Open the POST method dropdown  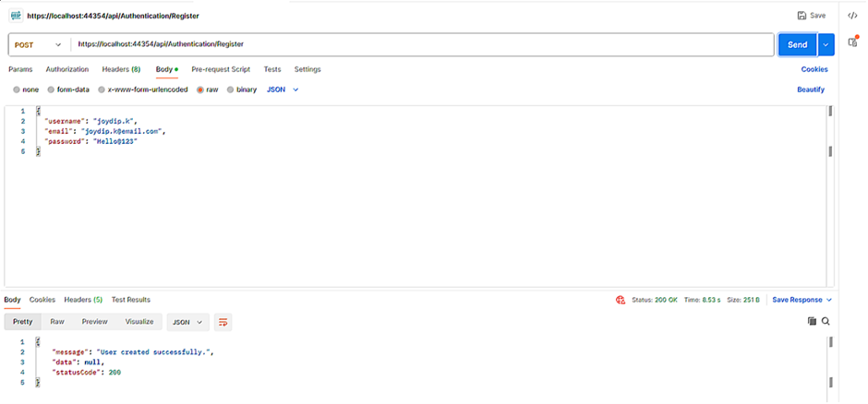point(38,45)
